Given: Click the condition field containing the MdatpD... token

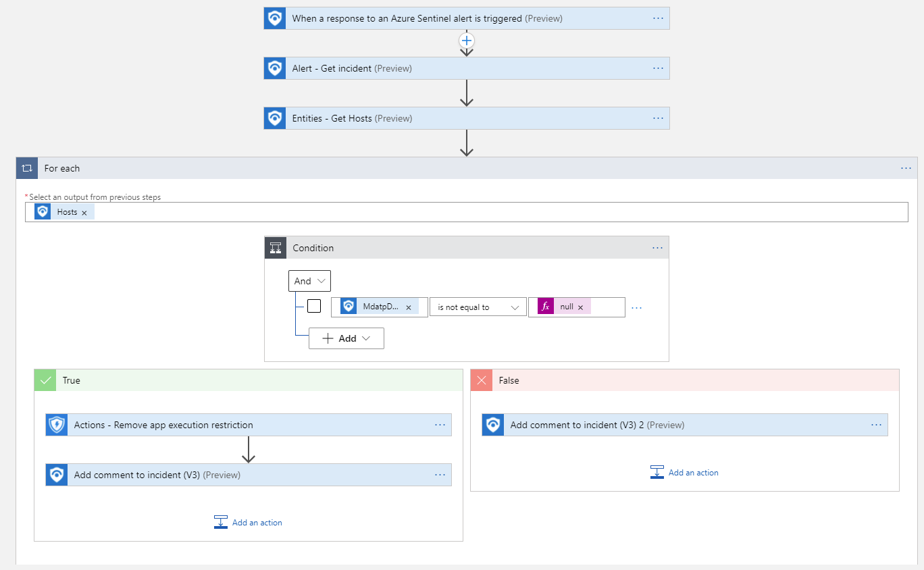Looking at the screenshot, I should 380,307.
